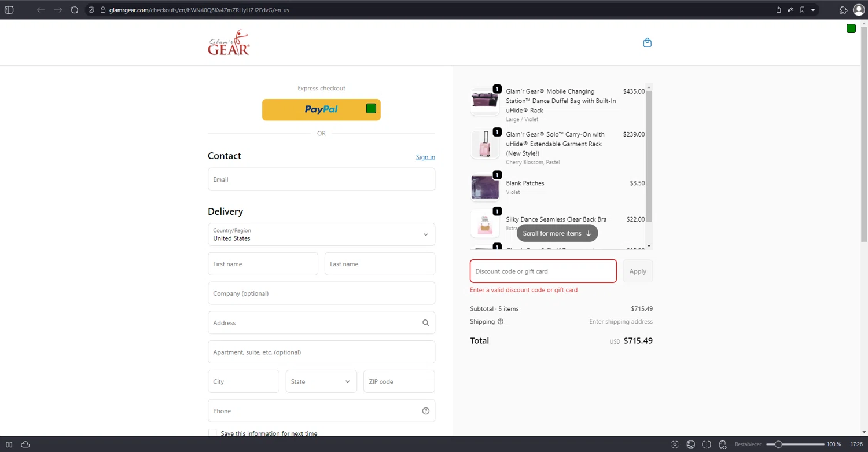Click the $435.00 item price
This screenshot has height=452, width=868.
point(634,91)
